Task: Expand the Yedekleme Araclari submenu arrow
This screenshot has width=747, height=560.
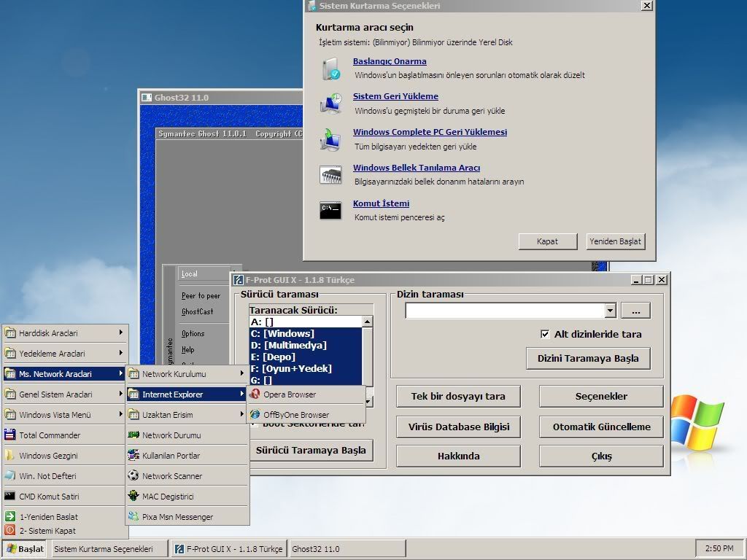Action: (120, 353)
